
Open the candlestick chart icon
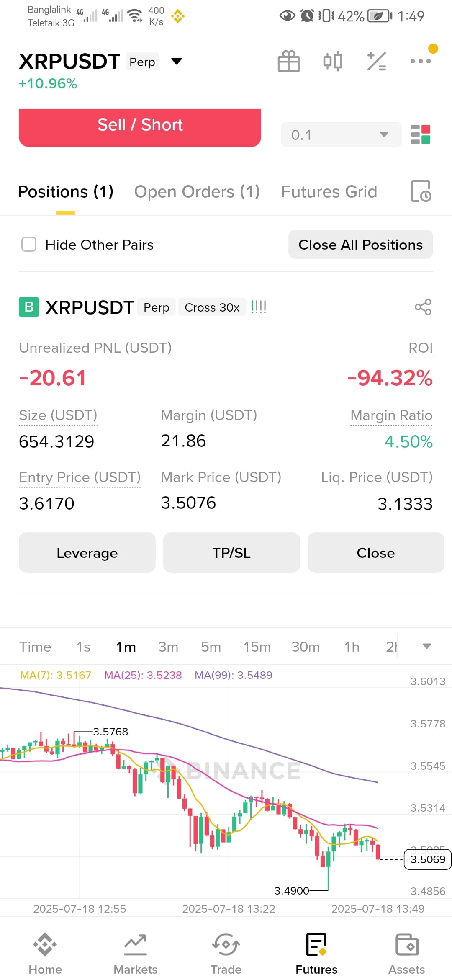(x=333, y=62)
